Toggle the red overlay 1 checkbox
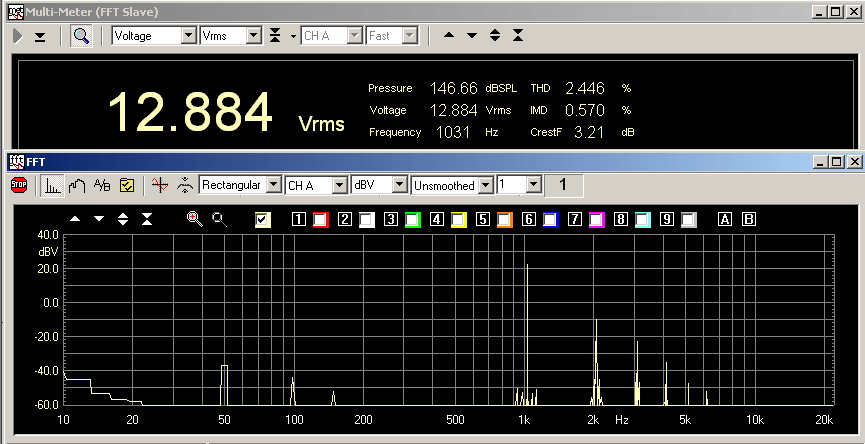Screen dimensions: 865x444 point(321,219)
